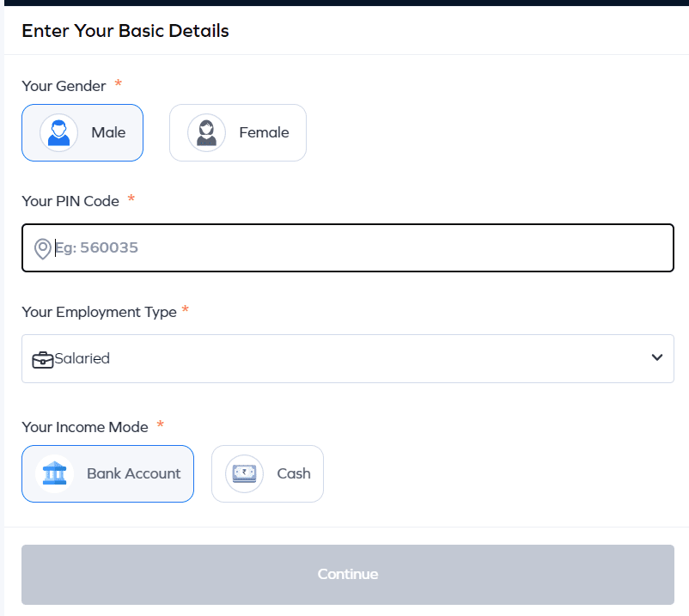The width and height of the screenshot is (689, 616).
Task: Select the Male gender option label
Action: point(108,133)
